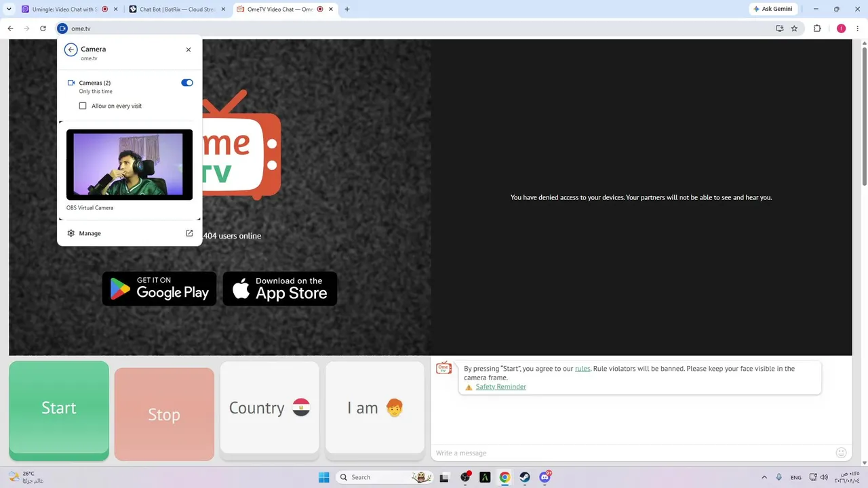This screenshot has height=488, width=868.
Task: Open the rules link in the chat notice
Action: [x=583, y=369]
